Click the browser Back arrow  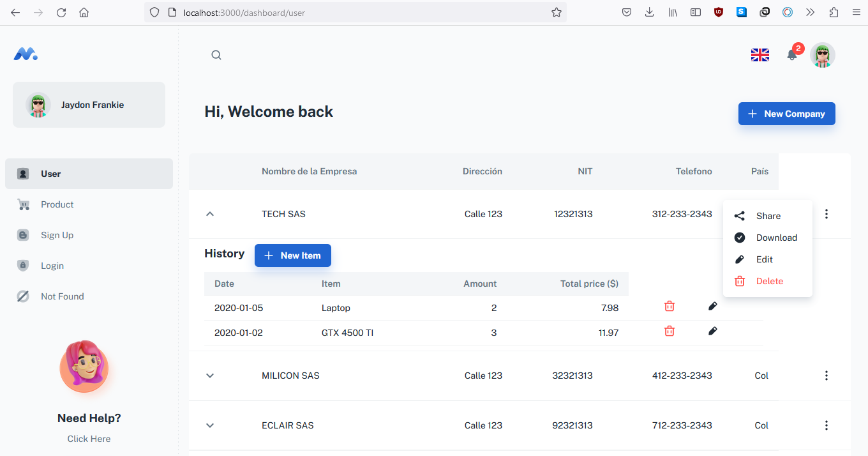pyautogui.click(x=15, y=12)
